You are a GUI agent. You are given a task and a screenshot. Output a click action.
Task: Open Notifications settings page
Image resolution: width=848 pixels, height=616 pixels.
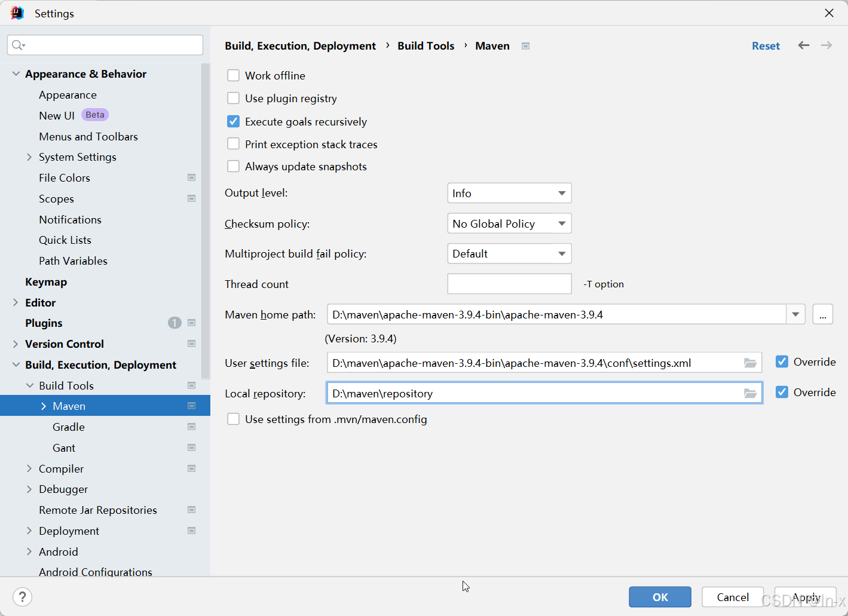tap(70, 219)
